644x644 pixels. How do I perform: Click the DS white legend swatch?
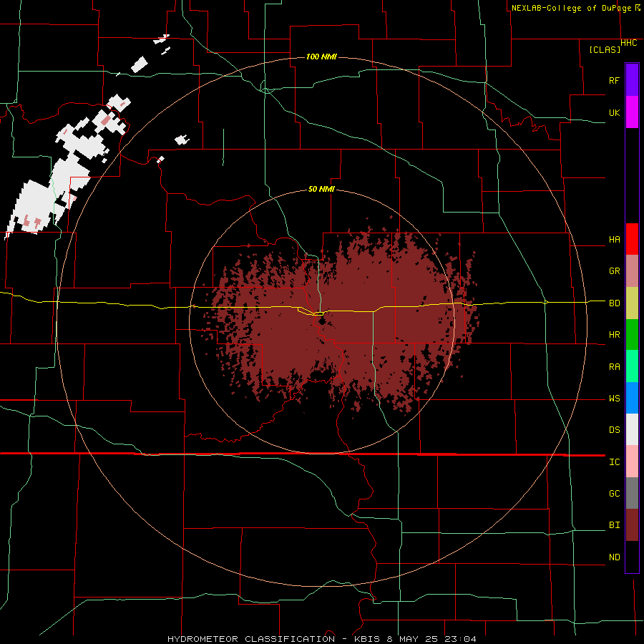632,429
